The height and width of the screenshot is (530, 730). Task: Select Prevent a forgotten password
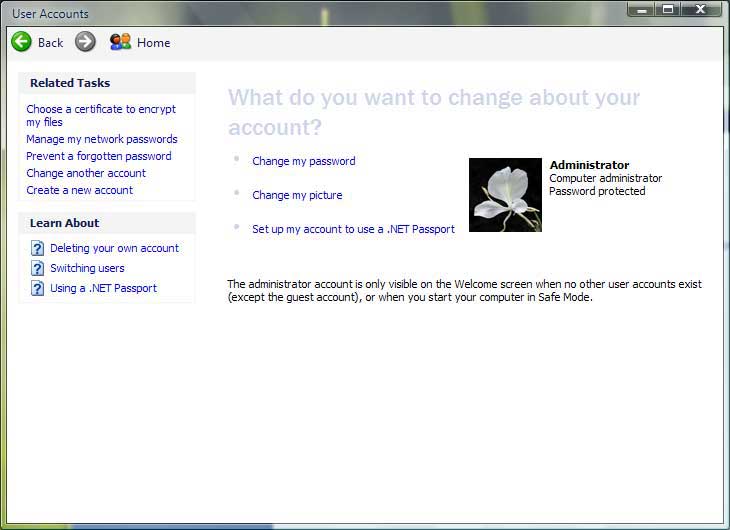[99, 156]
